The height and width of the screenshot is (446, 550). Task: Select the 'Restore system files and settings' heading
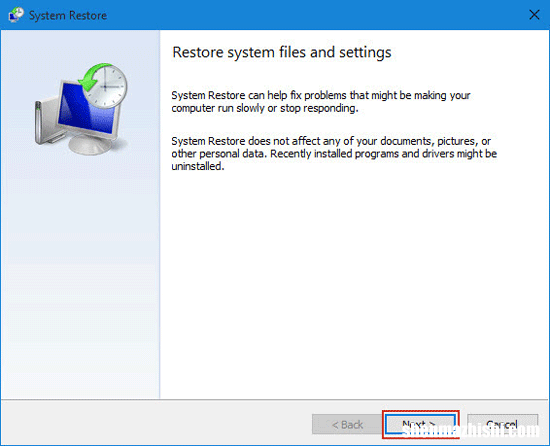(282, 53)
